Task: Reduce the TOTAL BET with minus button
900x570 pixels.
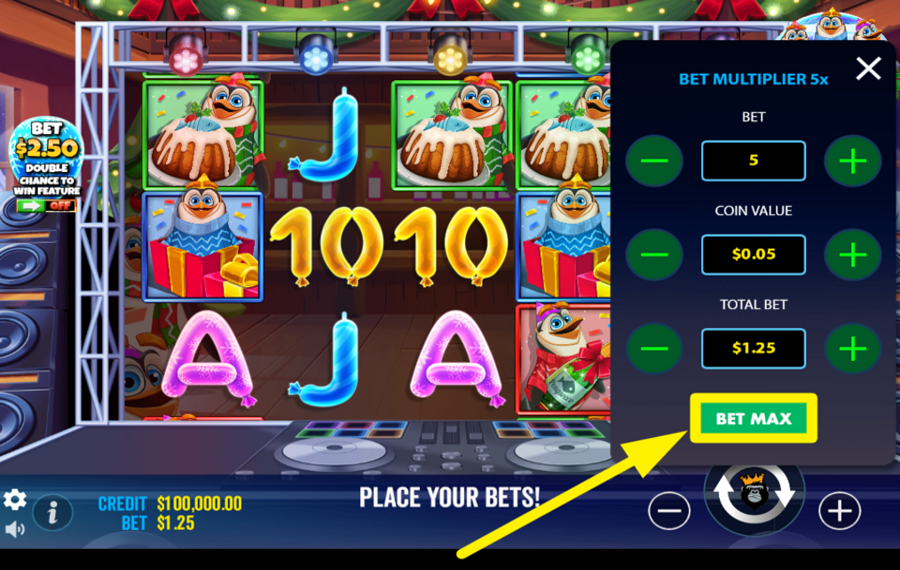Action: click(x=654, y=348)
